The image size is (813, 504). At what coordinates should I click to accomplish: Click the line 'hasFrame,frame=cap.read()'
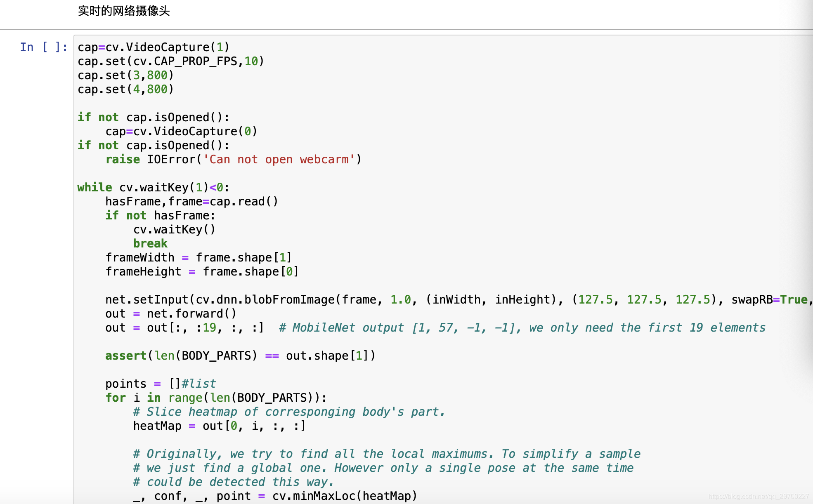192,201
